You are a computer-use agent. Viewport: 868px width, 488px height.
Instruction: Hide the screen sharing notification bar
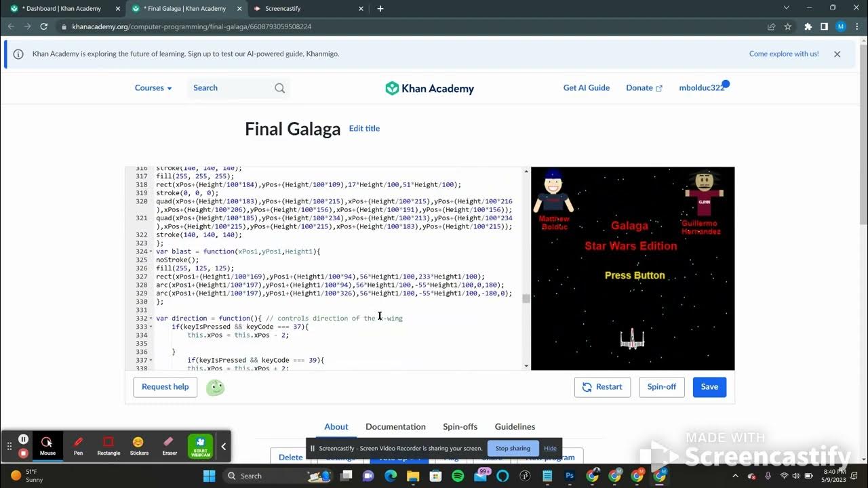(550, 448)
